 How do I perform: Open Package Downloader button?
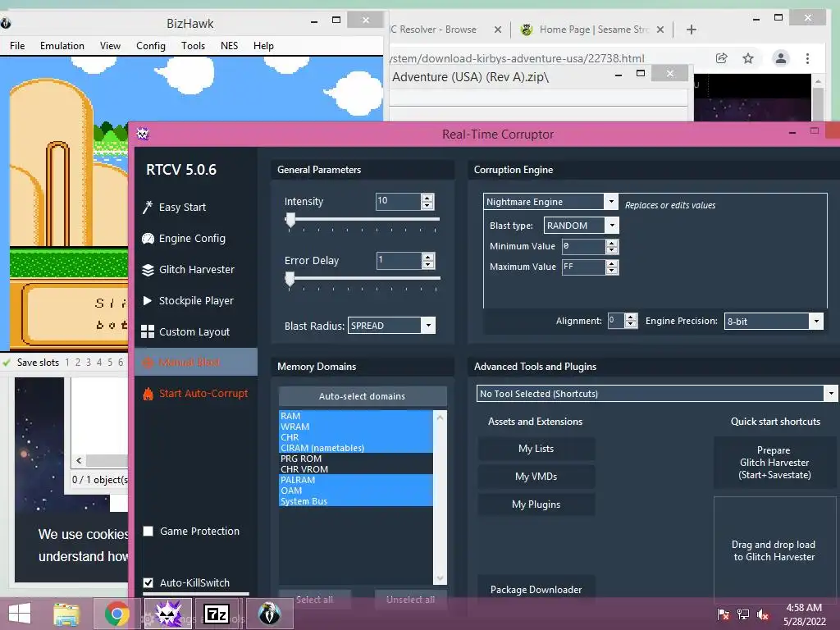click(536, 589)
